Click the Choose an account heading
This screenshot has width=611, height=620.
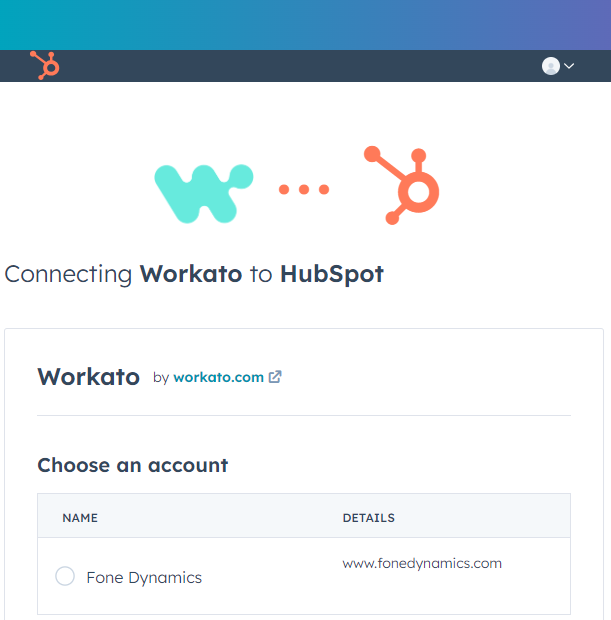tap(132, 465)
